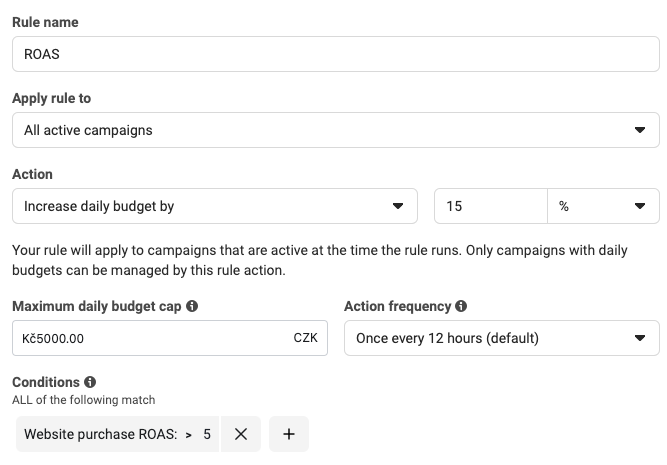Click the Rule name field containing ROAS
The height and width of the screenshot is (465, 667).
[x=335, y=54]
